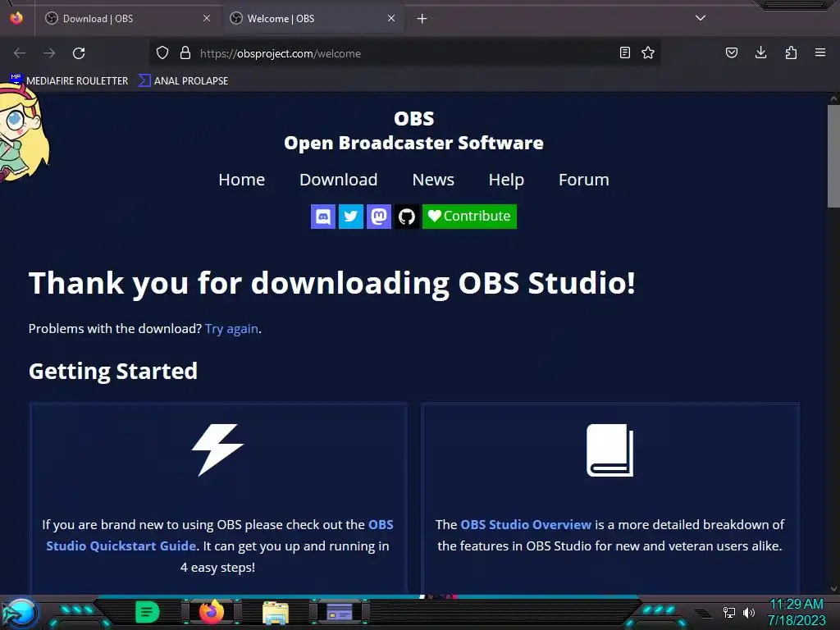Open a new browser tab
Image resolution: width=840 pixels, height=630 pixels.
click(422, 19)
